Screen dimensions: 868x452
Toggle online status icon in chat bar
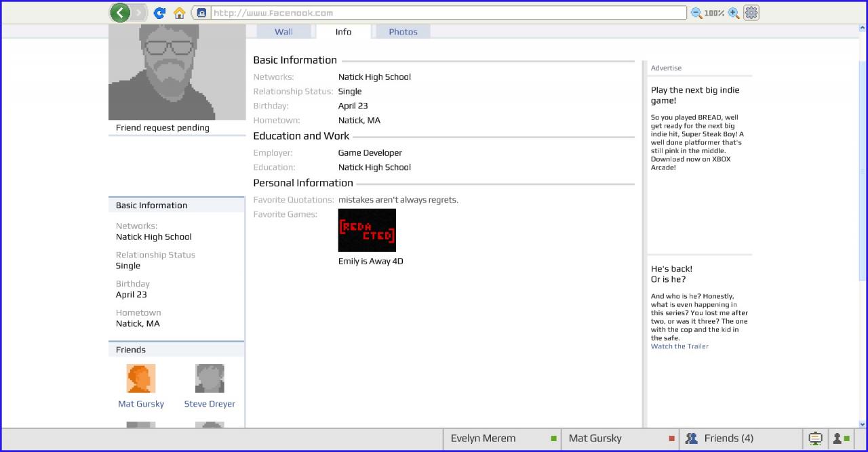coord(841,438)
